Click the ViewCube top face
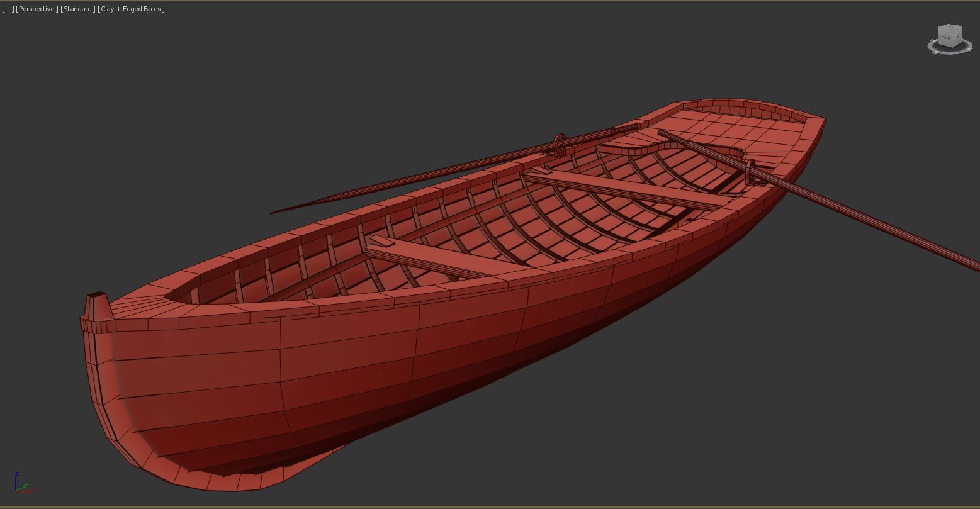The width and height of the screenshot is (980, 509). [950, 28]
